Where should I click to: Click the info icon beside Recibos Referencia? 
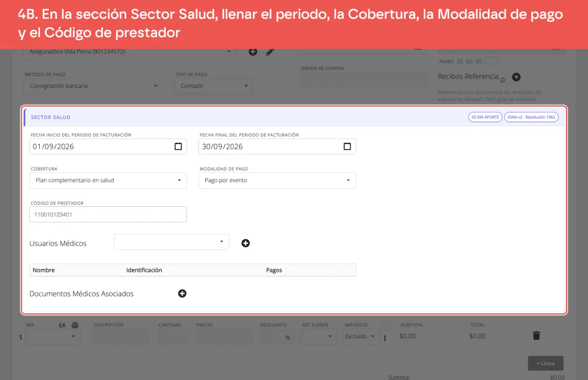point(503,80)
